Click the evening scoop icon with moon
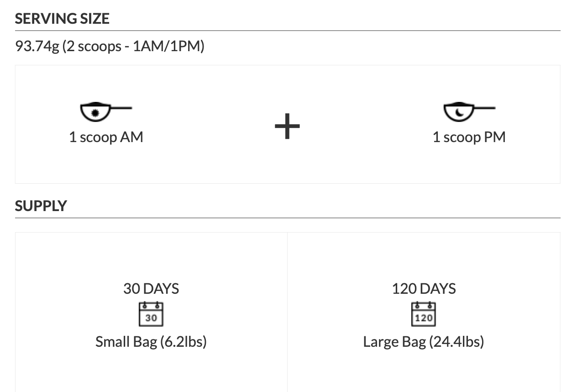This screenshot has height=392, width=588. (469, 112)
